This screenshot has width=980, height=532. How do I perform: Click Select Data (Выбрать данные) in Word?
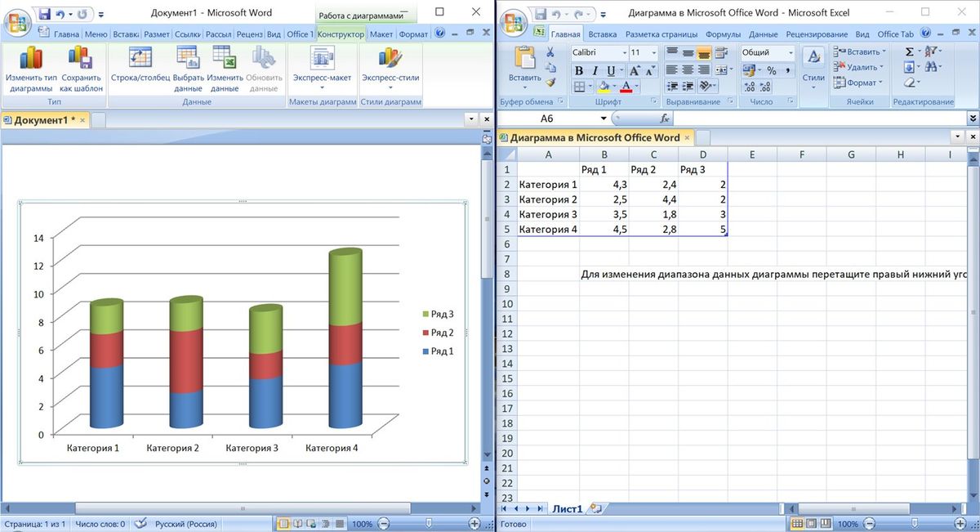(188, 69)
